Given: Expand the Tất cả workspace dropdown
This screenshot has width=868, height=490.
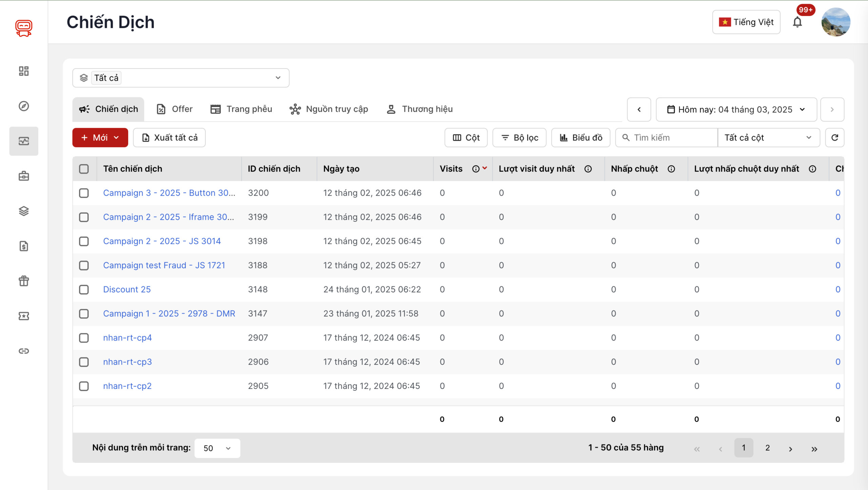Looking at the screenshot, I should click(x=181, y=78).
